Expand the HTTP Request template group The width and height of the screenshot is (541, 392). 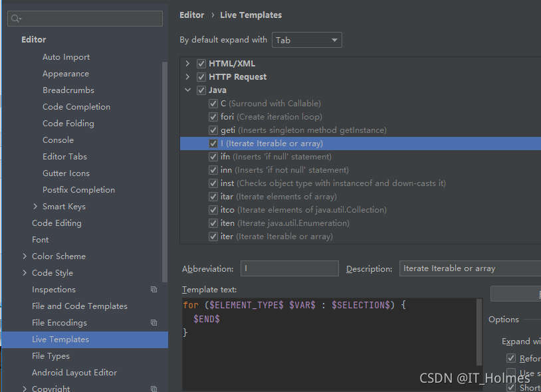(x=187, y=77)
